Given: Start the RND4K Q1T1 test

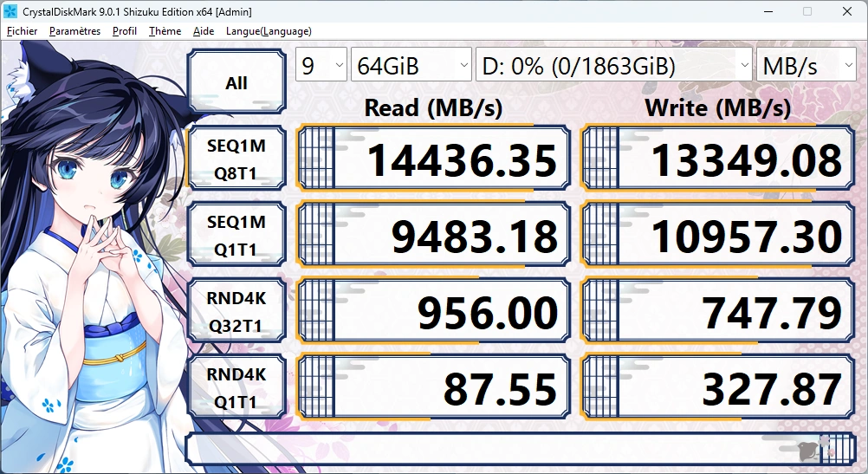Looking at the screenshot, I should click(236, 387).
